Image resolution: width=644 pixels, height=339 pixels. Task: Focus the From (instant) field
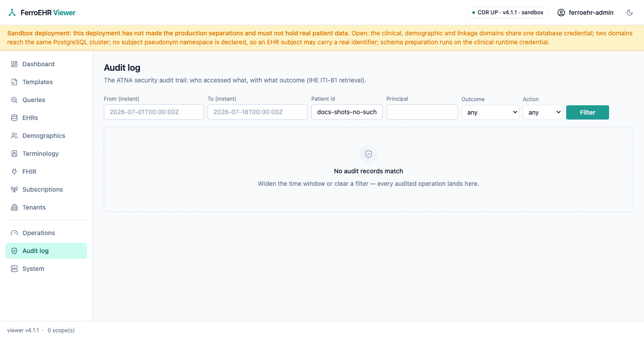(154, 112)
